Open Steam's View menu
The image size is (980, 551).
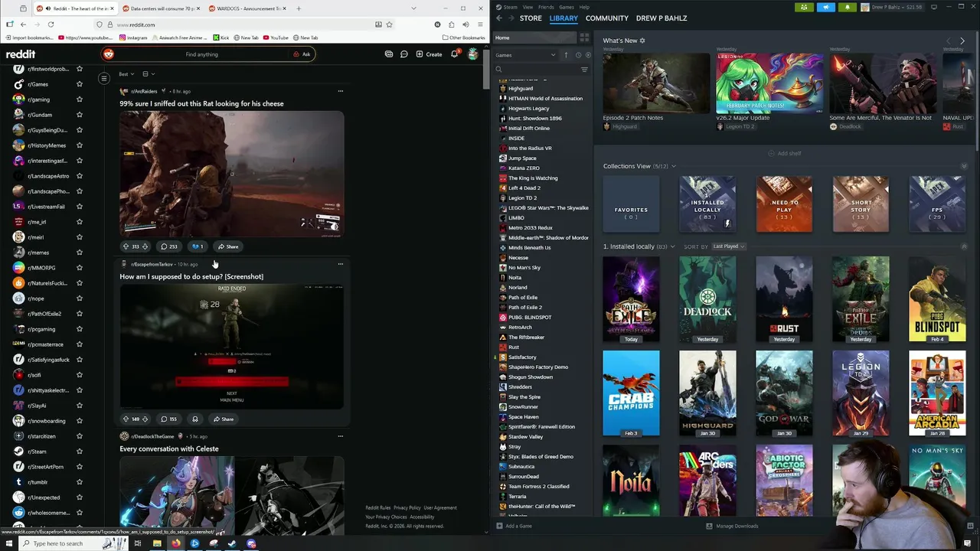528,7
